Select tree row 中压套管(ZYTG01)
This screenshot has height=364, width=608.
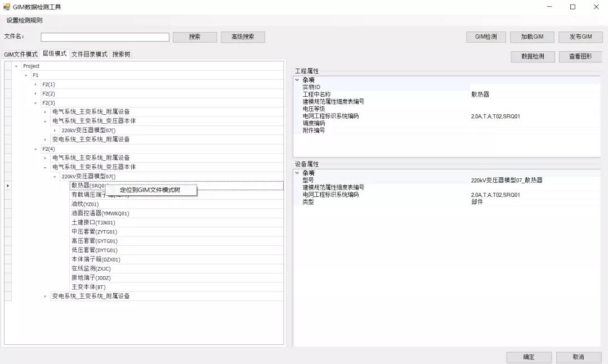[176, 232]
